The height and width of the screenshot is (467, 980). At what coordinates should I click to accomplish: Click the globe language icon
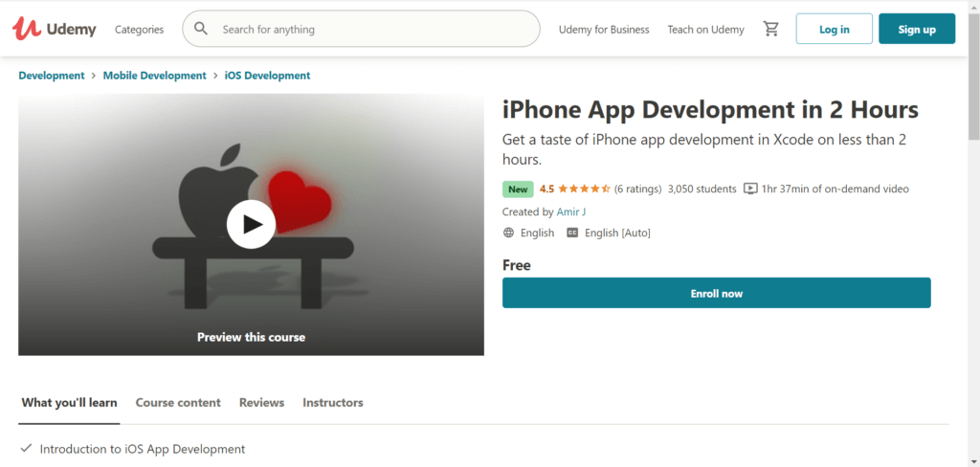click(x=509, y=233)
